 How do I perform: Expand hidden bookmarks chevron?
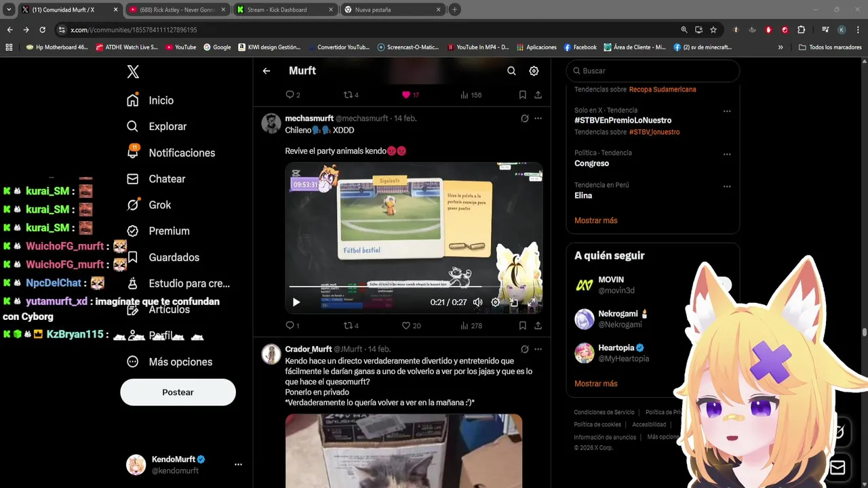(x=781, y=47)
